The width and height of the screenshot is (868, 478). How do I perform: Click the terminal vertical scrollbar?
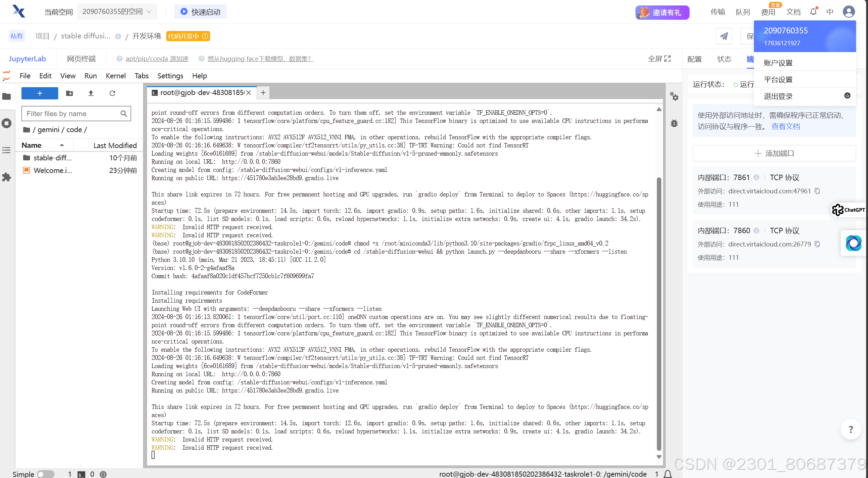[659, 313]
